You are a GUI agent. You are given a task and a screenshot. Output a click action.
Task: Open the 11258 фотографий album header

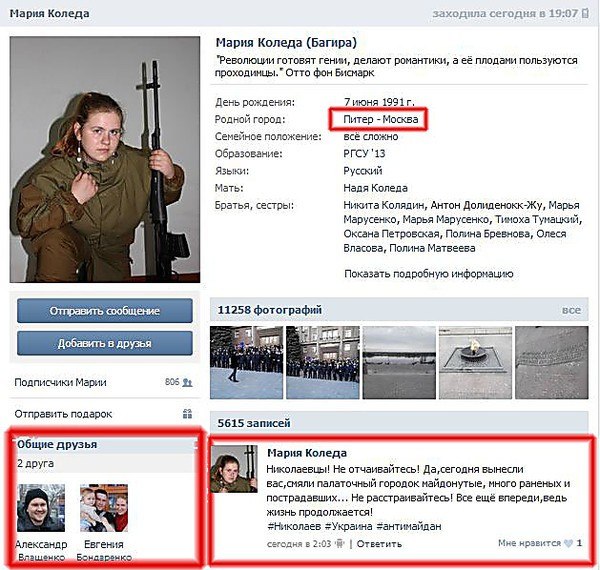pos(270,310)
